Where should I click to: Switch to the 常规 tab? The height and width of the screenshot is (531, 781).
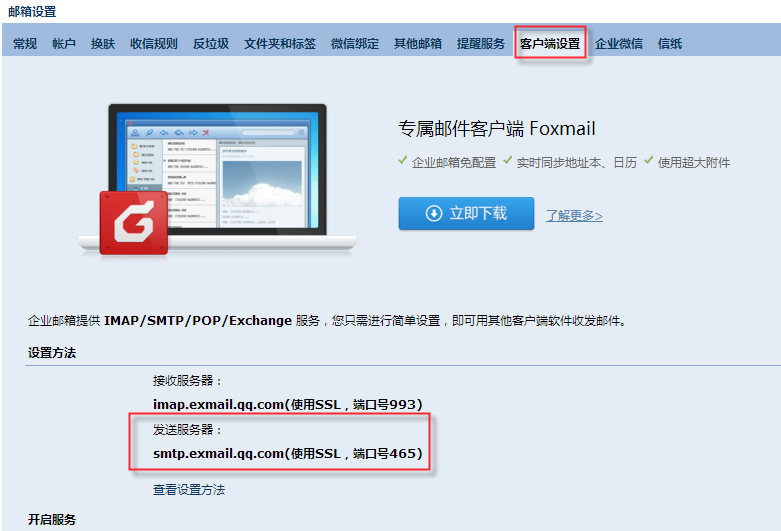tap(25, 44)
